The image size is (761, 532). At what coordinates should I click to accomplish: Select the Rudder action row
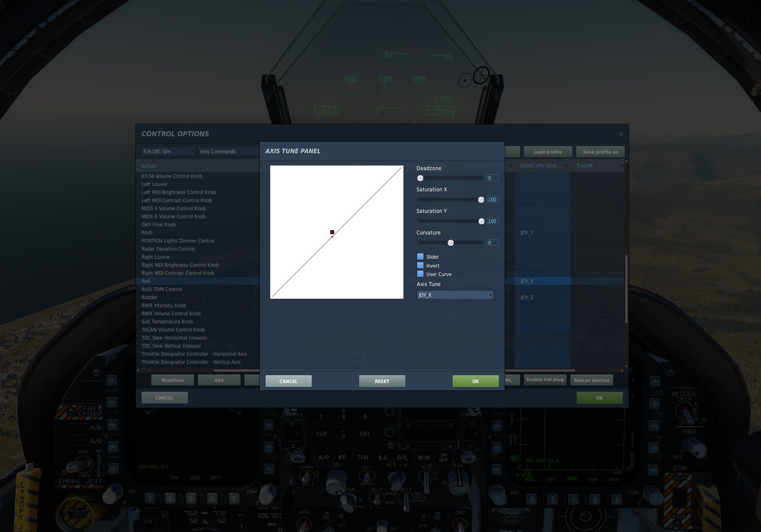[x=198, y=297]
